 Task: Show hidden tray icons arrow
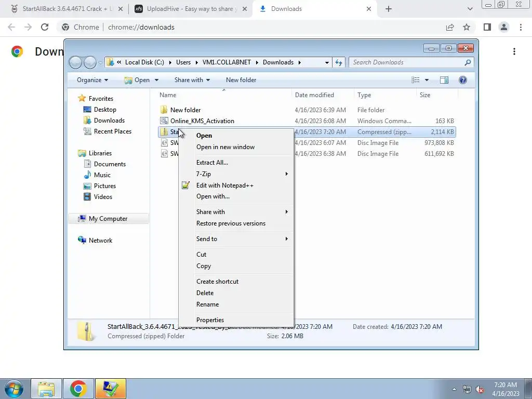pos(454,389)
